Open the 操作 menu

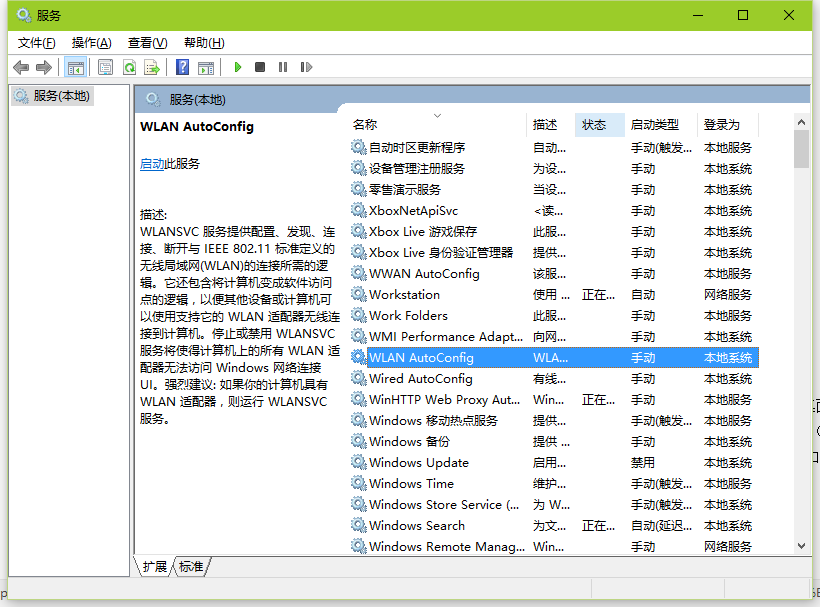pos(90,43)
